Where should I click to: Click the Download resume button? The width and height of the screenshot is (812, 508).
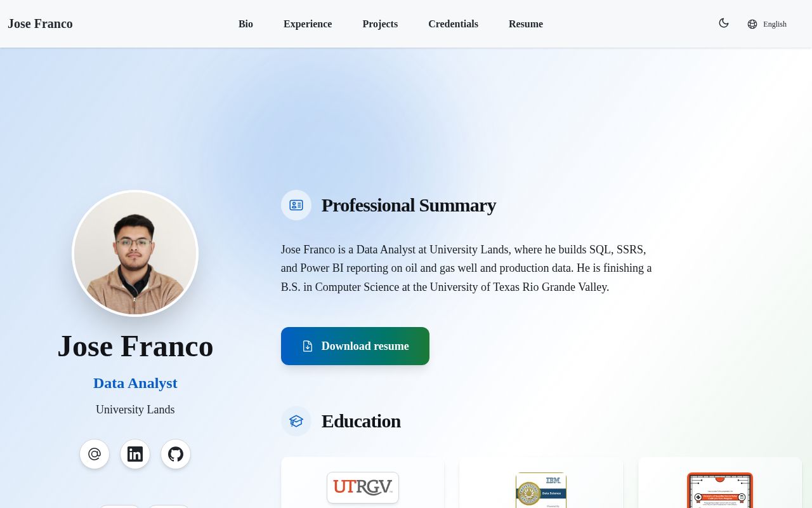coord(355,346)
